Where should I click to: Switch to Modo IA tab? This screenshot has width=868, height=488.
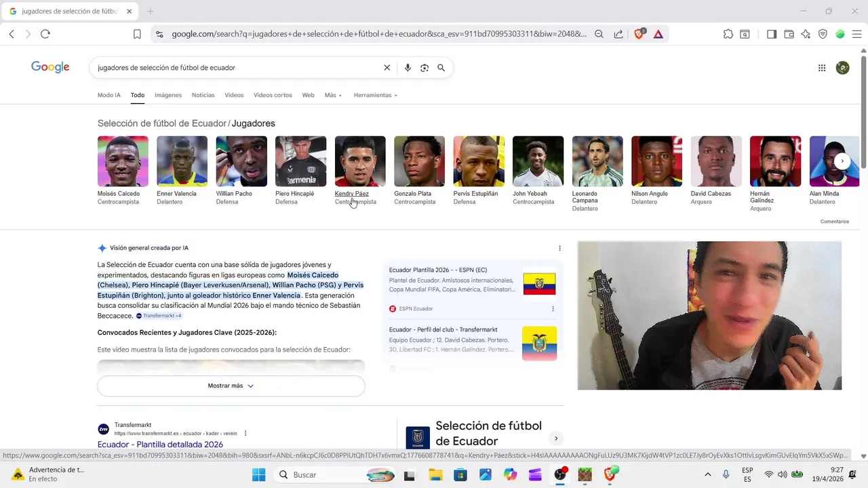click(x=109, y=96)
